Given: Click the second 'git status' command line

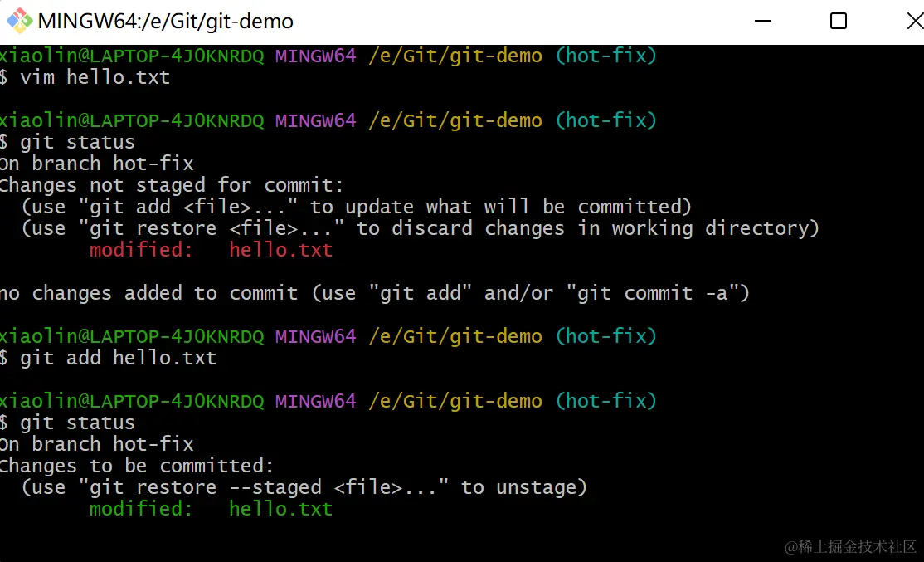Looking at the screenshot, I should tap(68, 423).
